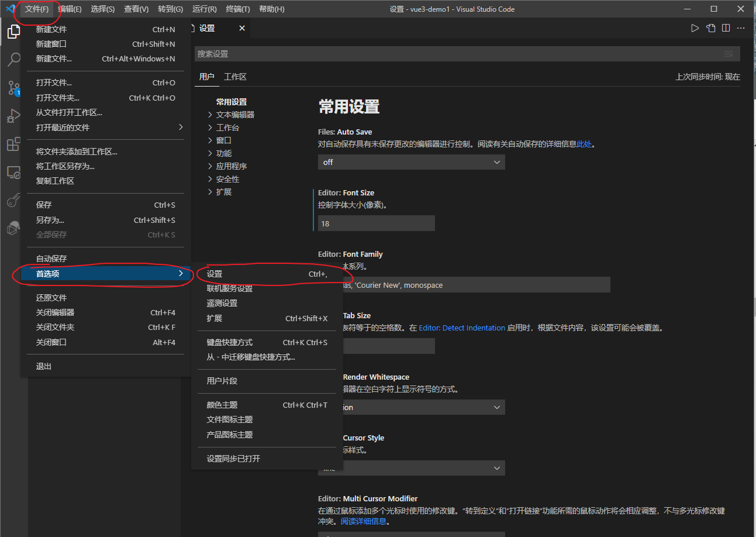Select 常用设置 in settings tree
The height and width of the screenshot is (537, 756).
tap(232, 102)
